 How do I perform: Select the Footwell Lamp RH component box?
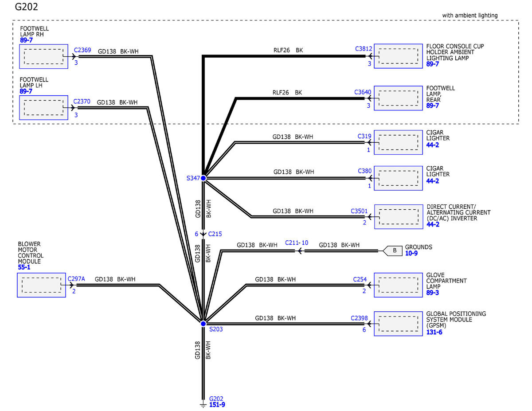click(x=43, y=56)
